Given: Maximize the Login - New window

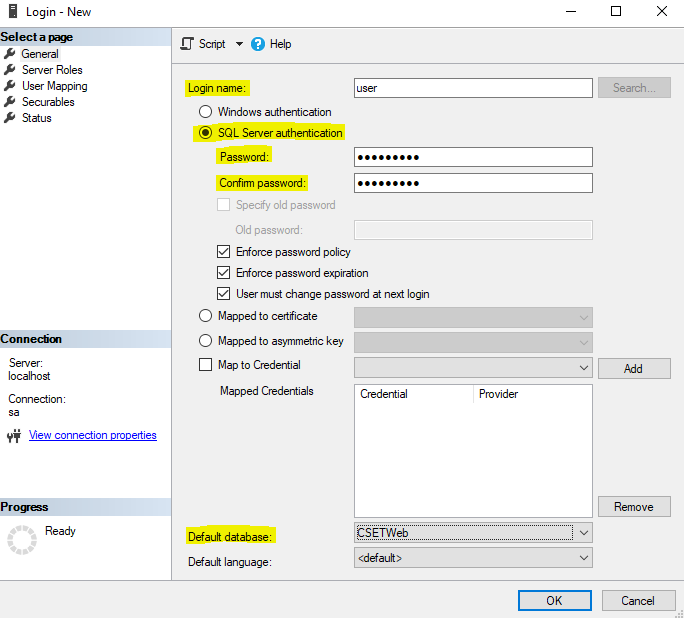Looking at the screenshot, I should [x=616, y=11].
